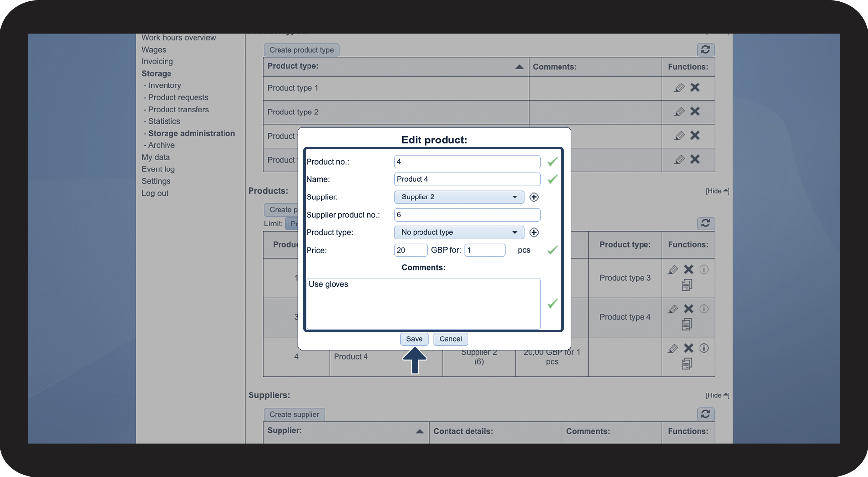Show info for Product type 4 row product

[704, 309]
